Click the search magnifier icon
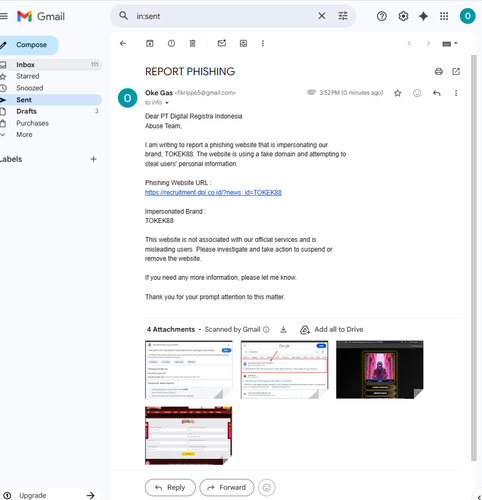This screenshot has height=500, width=482. tap(124, 16)
